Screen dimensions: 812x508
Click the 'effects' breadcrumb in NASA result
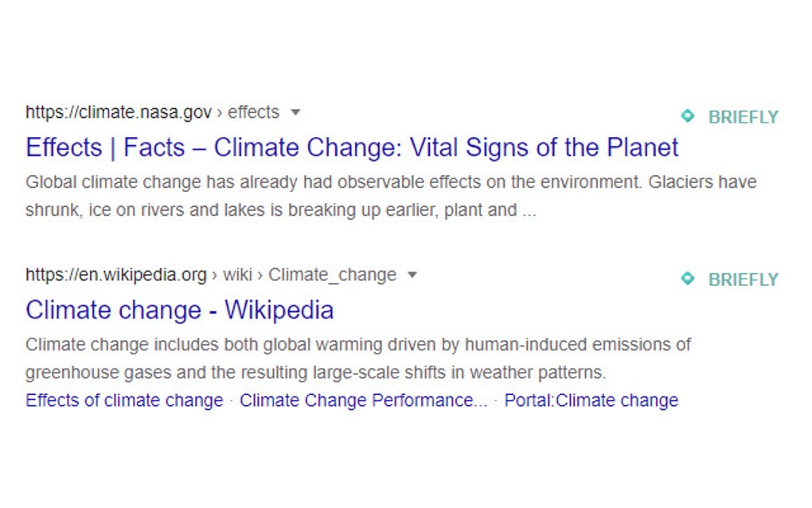[253, 112]
